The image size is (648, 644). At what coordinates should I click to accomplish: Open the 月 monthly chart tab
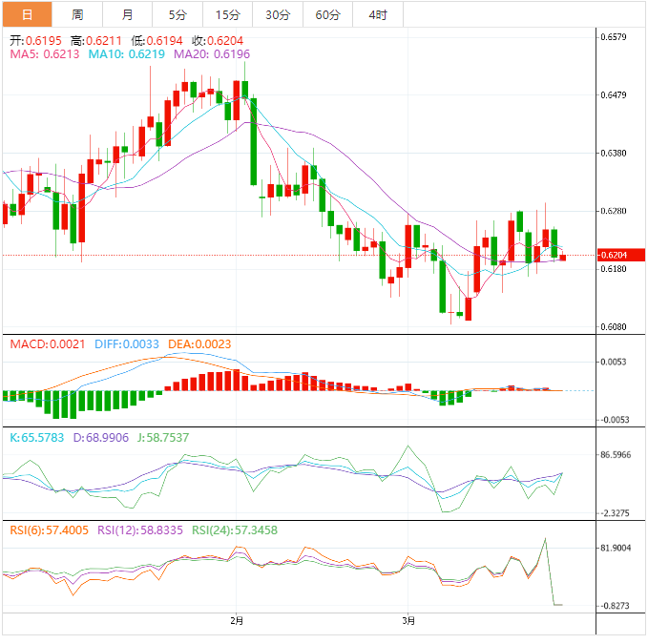pos(127,14)
